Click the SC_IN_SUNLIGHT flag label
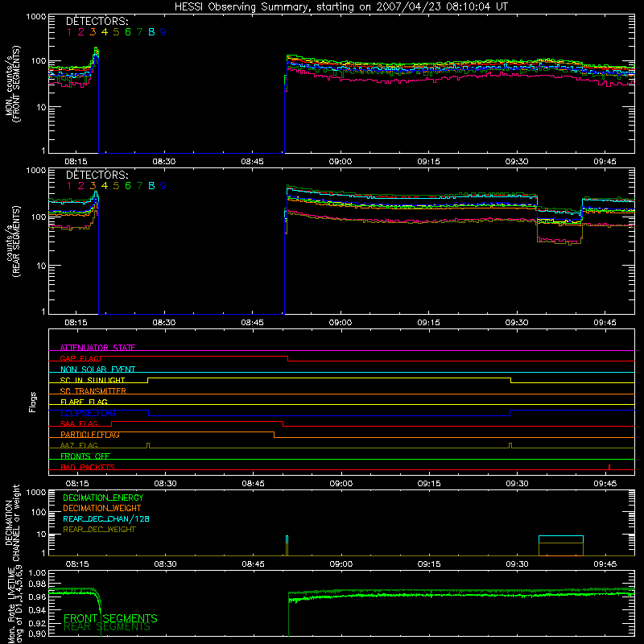 click(x=93, y=380)
